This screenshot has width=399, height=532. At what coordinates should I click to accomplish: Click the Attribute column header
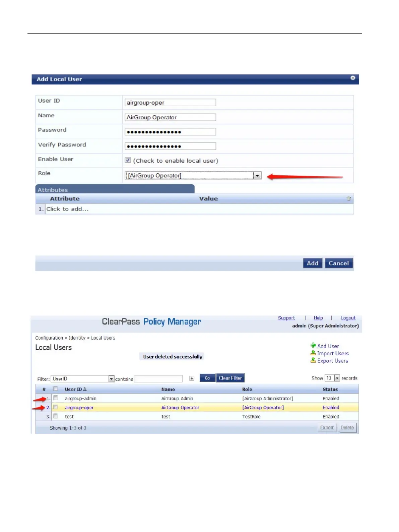(65, 198)
